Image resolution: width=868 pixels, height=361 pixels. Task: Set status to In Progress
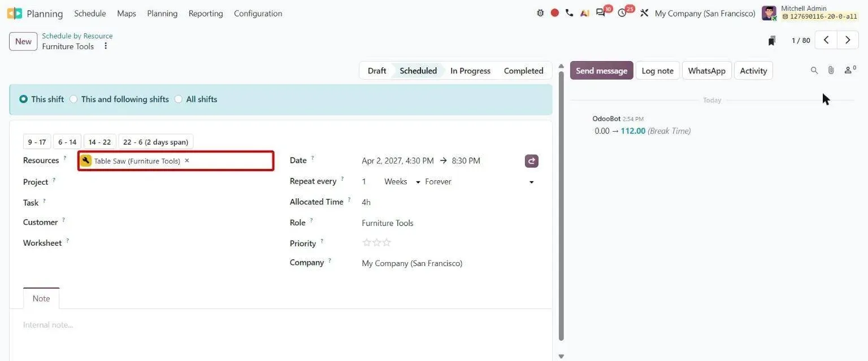pyautogui.click(x=470, y=71)
